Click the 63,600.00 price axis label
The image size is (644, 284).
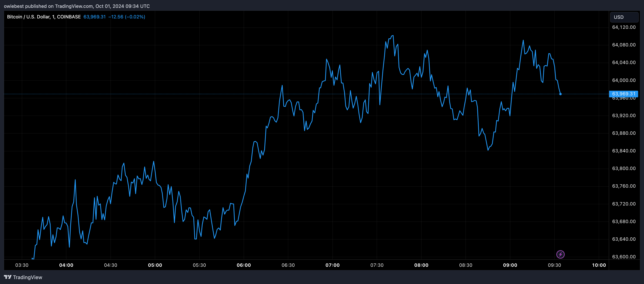coord(624,257)
